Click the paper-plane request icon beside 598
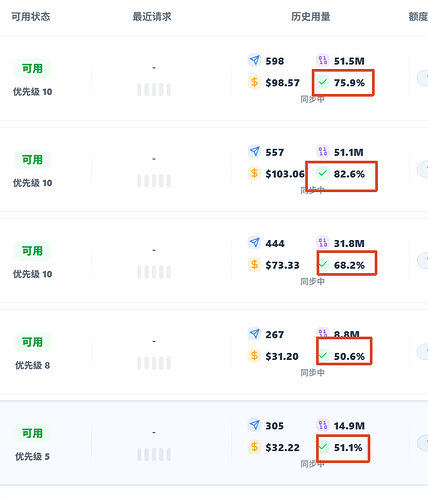The image size is (428, 500). [x=254, y=60]
